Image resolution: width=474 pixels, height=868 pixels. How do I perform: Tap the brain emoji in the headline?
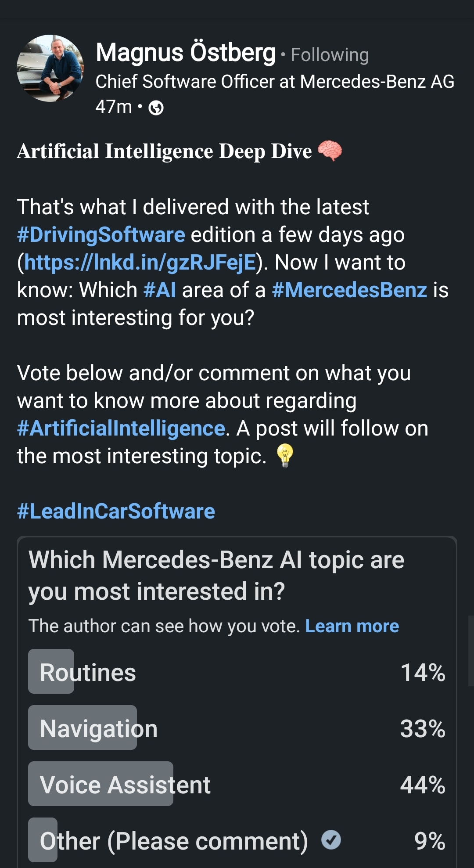[x=330, y=151]
